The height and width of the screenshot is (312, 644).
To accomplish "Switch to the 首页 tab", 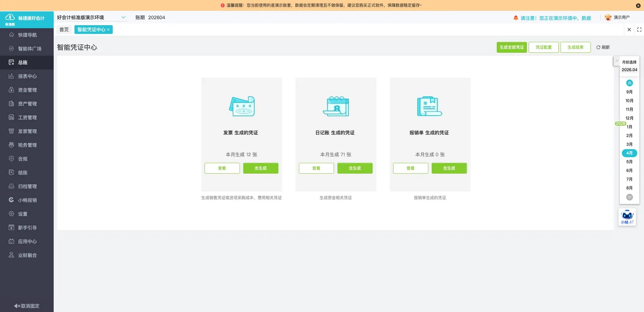I will pos(64,29).
